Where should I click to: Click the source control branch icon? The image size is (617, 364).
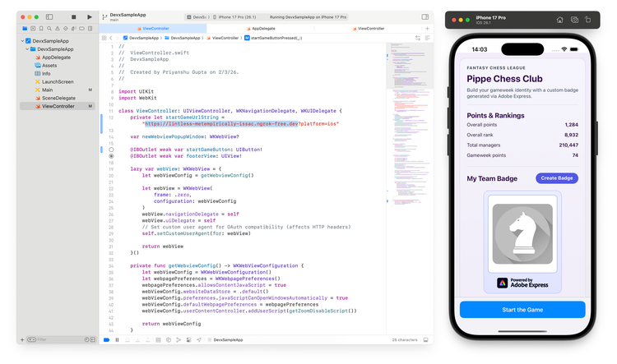point(104,17)
